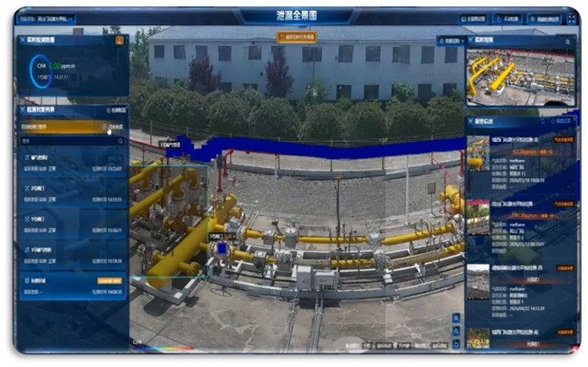Click the reset view rotate icon on panorama

pos(456,343)
